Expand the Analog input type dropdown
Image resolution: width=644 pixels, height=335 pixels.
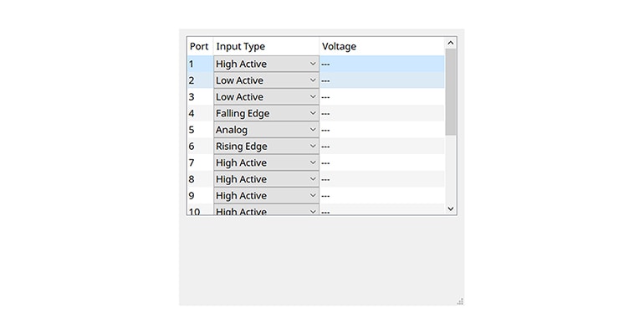click(266, 130)
